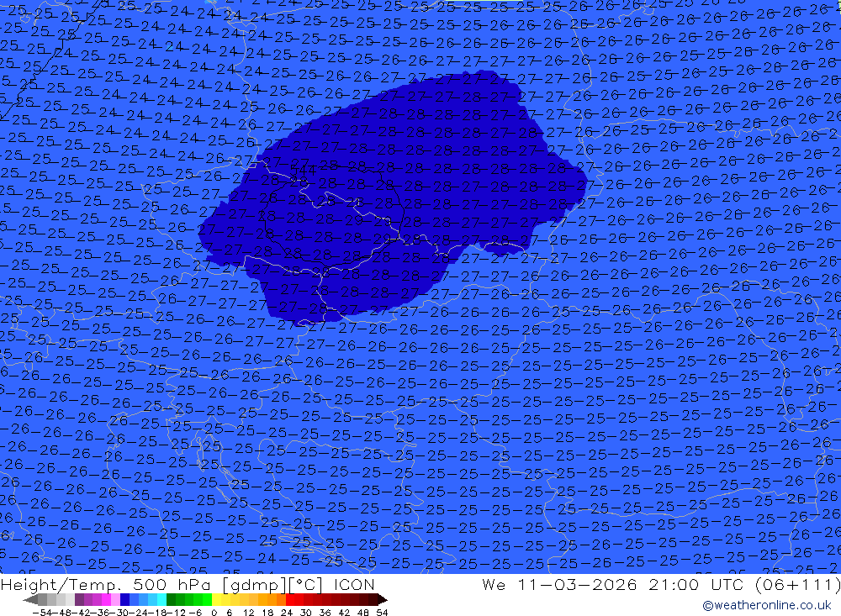Click the left gray arrow end of legend
This screenshot has width=841, height=616.
coord(30,600)
